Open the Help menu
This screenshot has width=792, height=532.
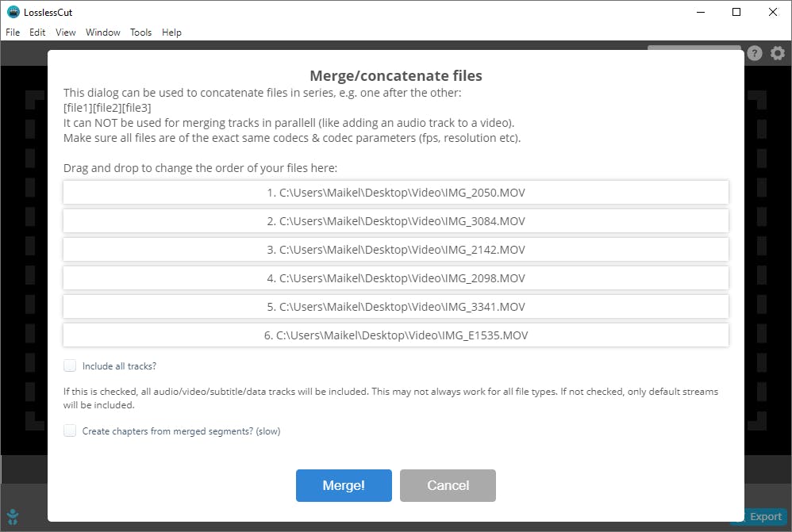tap(171, 33)
